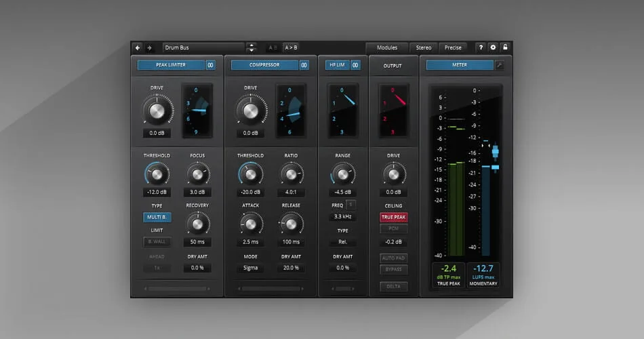Viewport: 644px width, 339px height.
Task: Edit the 100 ms release value
Action: click(291, 242)
